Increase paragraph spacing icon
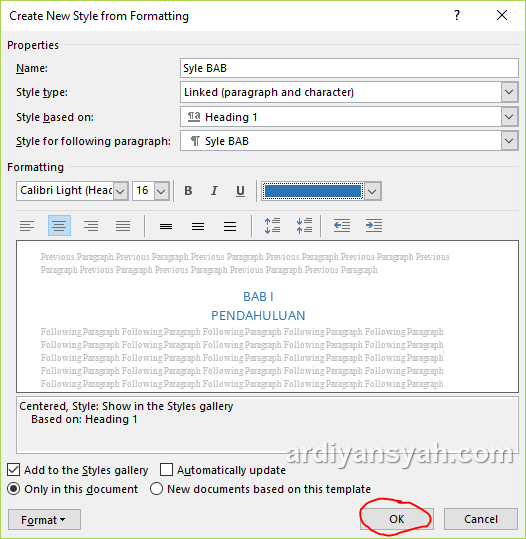Viewport: 526px width, 539px height. 273,226
